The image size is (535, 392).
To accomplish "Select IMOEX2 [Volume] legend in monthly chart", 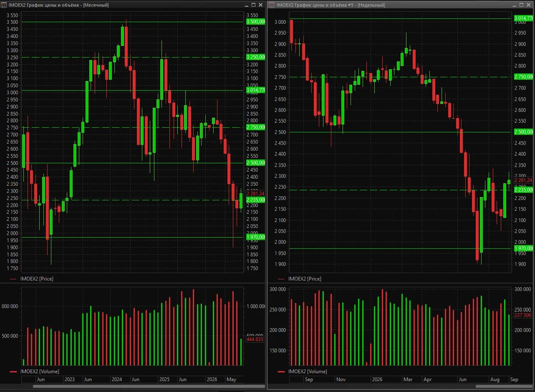I will (34, 372).
